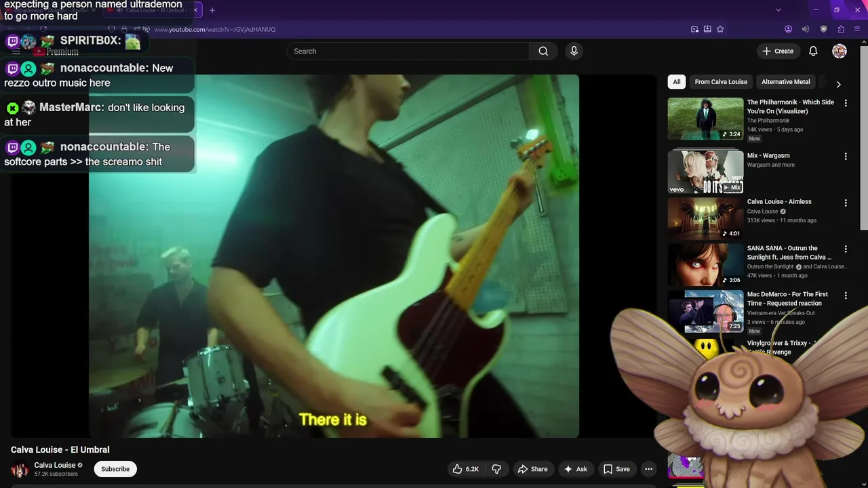This screenshot has width=868, height=488.
Task: Open the SANA SANA - Outrun the Sunlight thumbnail
Action: pos(705,265)
